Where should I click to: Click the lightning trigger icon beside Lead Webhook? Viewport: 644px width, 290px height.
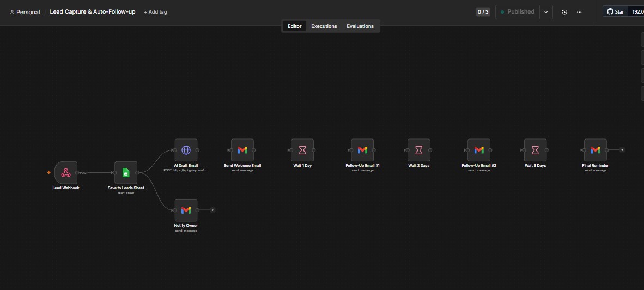tap(49, 172)
